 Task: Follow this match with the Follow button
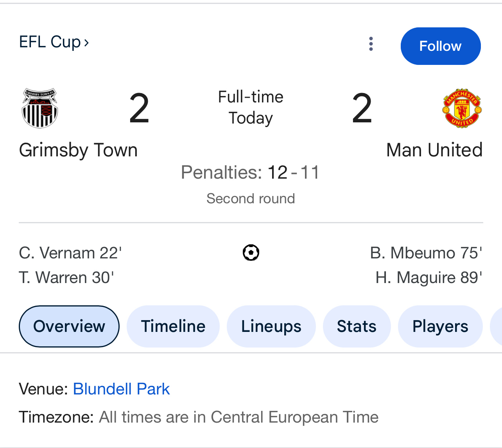pyautogui.click(x=440, y=46)
